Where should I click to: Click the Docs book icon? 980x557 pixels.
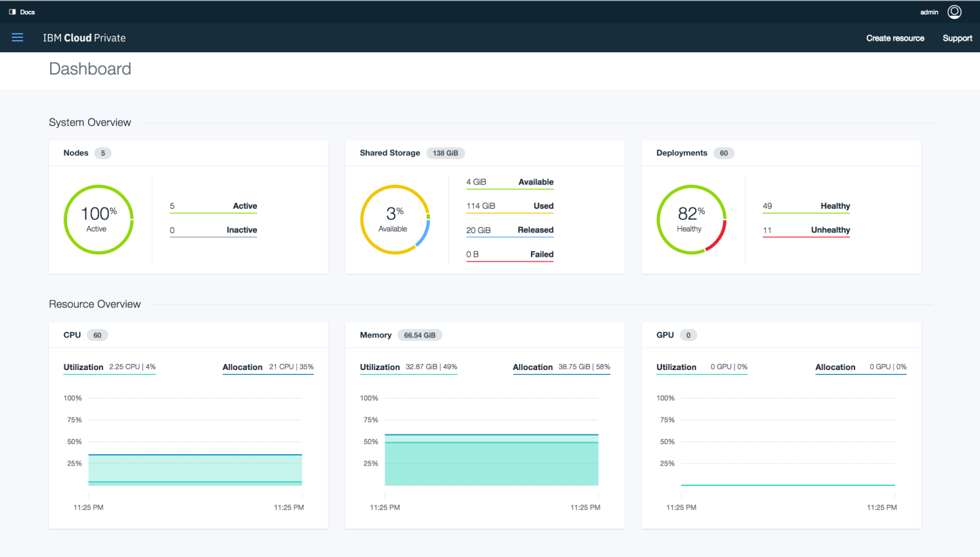point(12,12)
